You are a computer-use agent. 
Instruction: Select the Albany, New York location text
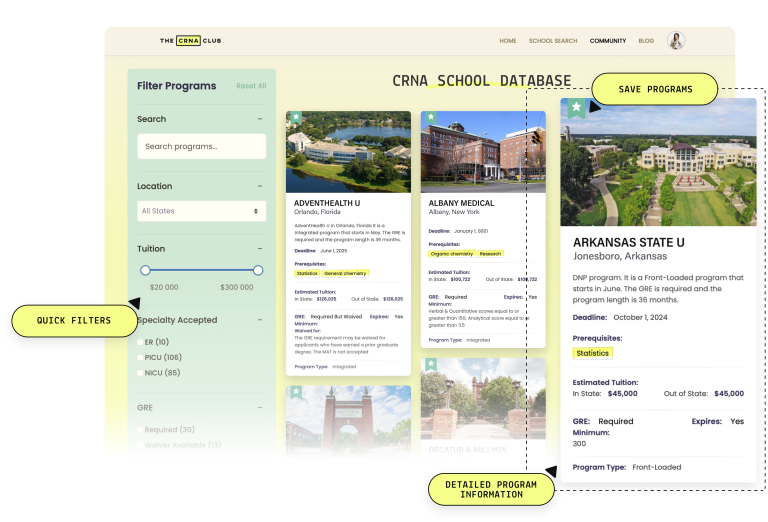click(454, 212)
